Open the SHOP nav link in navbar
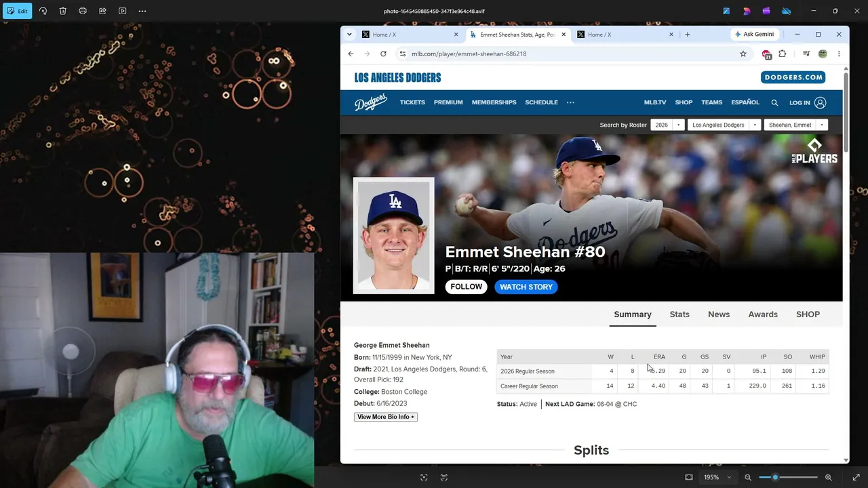 [684, 102]
